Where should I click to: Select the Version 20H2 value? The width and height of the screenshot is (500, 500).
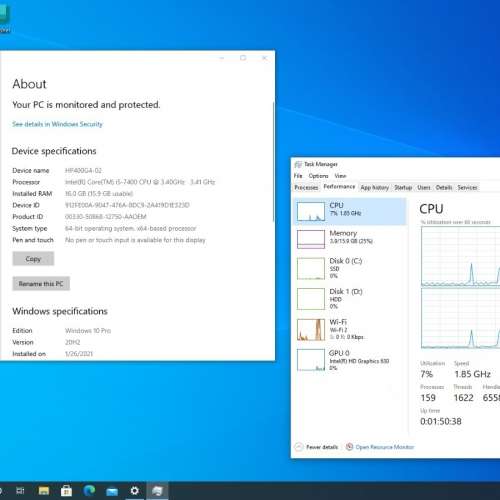pyautogui.click(x=73, y=342)
